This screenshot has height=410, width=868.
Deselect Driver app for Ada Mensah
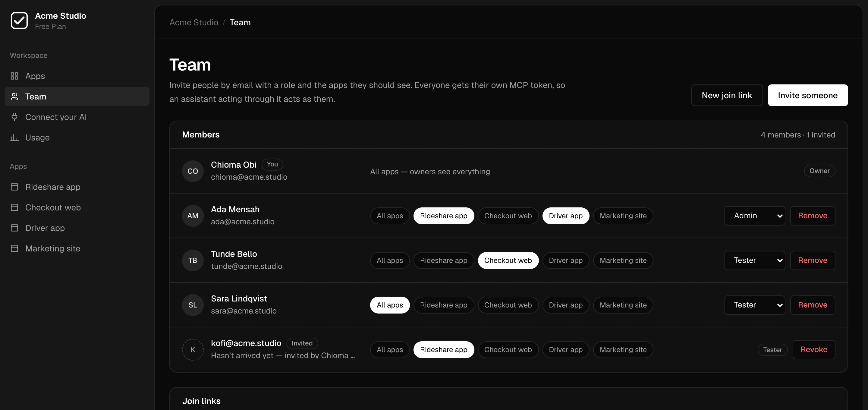566,216
